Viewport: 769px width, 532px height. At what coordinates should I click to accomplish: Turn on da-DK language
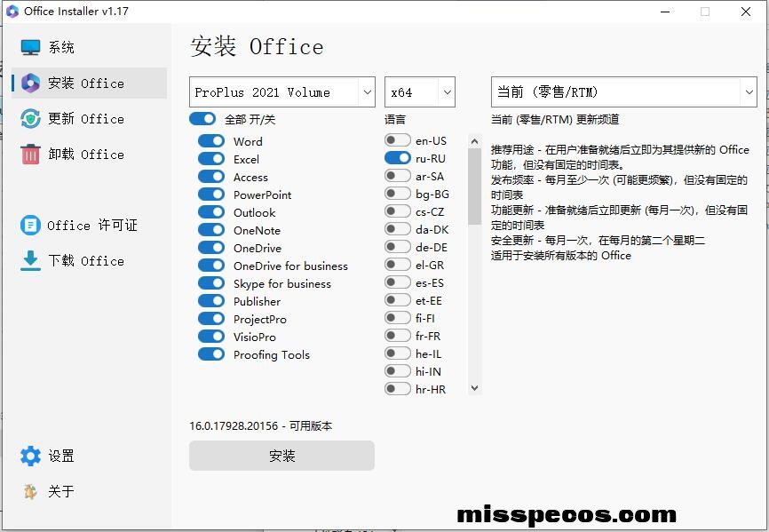[x=398, y=228]
